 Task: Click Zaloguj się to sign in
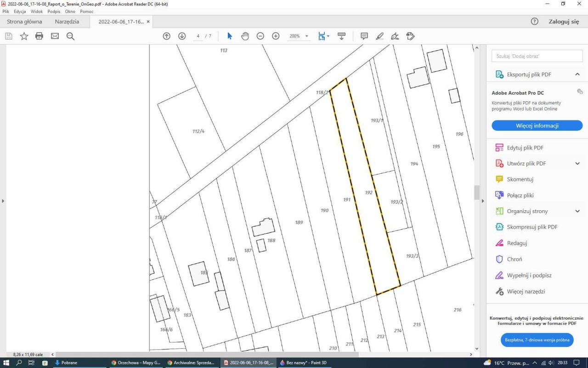(x=564, y=22)
